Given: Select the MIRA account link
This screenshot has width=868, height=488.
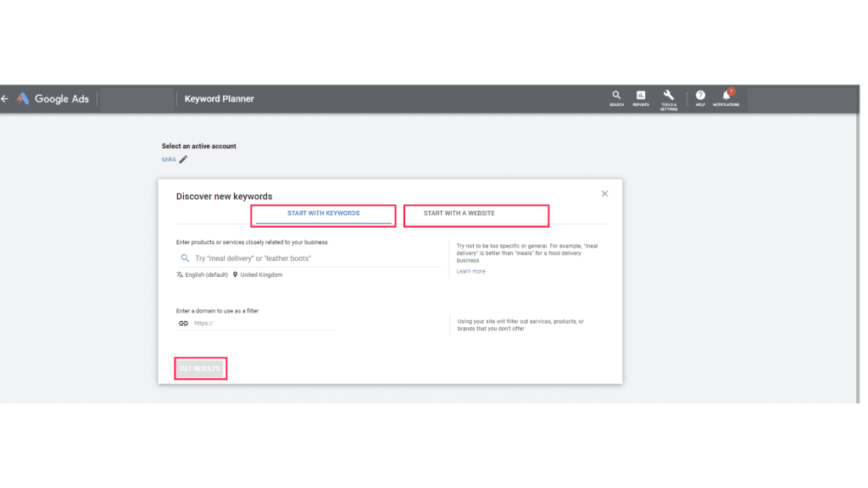Looking at the screenshot, I should coord(169,159).
